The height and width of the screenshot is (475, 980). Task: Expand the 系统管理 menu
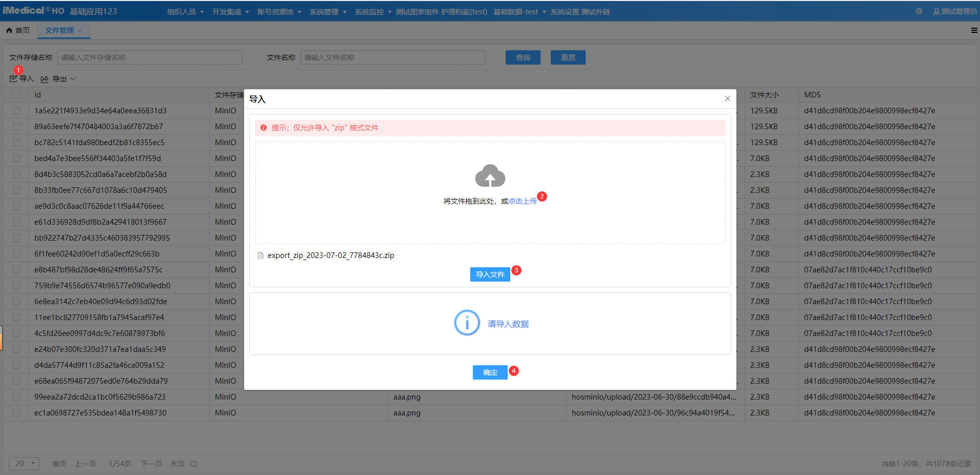click(x=328, y=12)
